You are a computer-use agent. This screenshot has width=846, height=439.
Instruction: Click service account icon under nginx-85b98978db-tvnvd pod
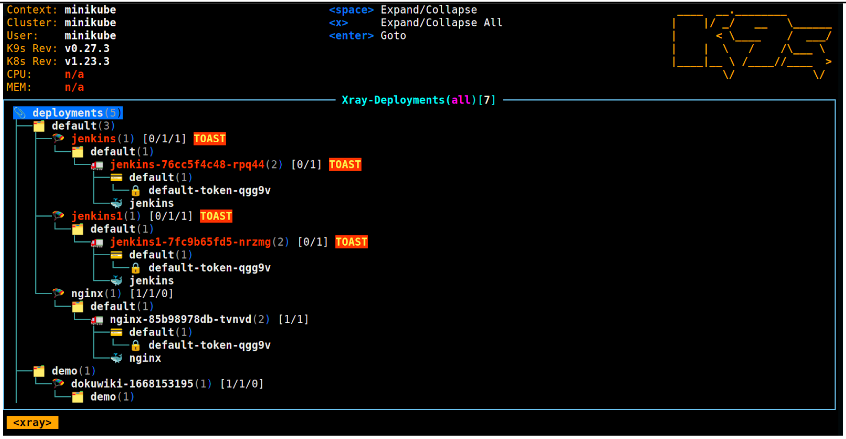click(x=117, y=332)
